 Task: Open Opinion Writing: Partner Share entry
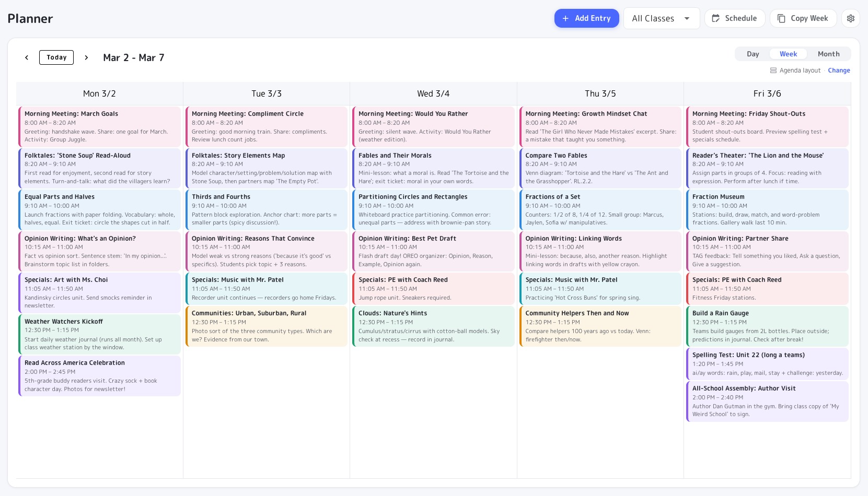tap(767, 251)
